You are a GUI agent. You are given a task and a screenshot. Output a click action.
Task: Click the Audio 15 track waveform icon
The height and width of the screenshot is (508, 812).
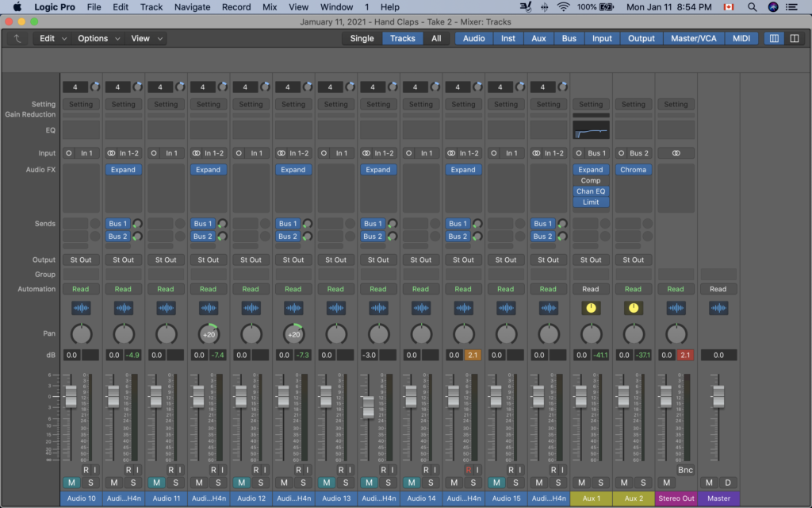point(505,308)
